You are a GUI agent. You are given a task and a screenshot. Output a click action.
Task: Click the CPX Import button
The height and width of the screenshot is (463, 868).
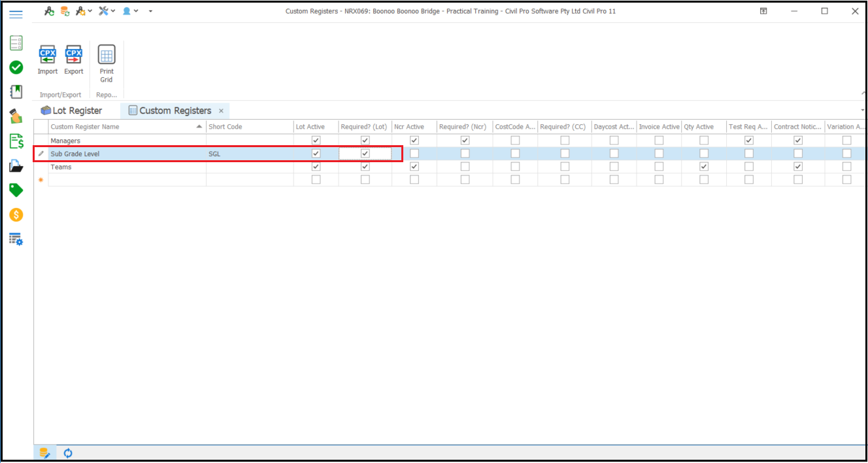pos(48,60)
